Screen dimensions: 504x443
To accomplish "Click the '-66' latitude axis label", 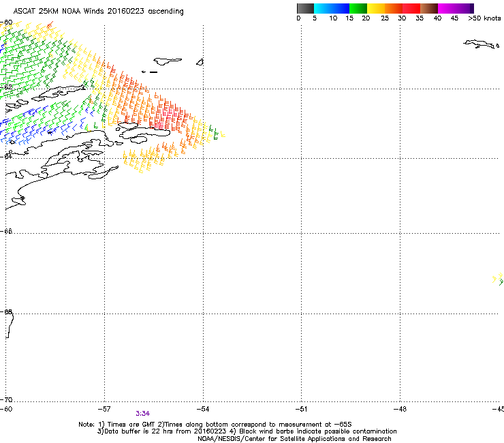I will (6, 231).
